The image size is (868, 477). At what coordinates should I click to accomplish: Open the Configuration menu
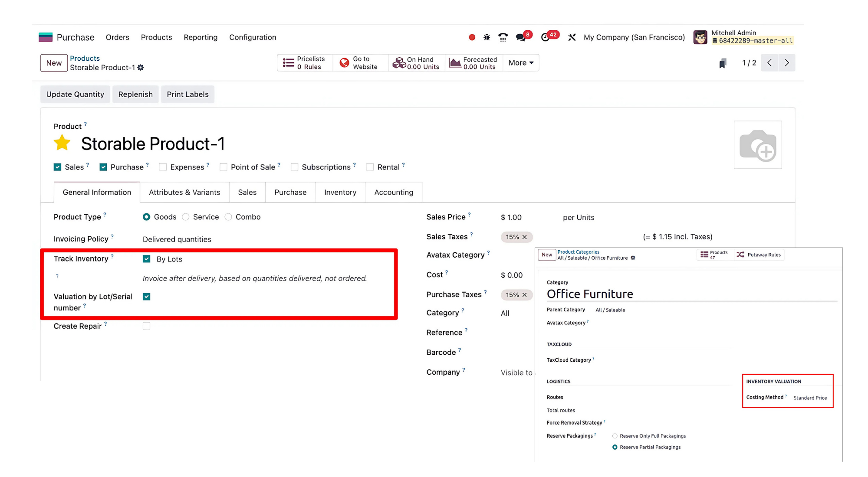tap(253, 37)
